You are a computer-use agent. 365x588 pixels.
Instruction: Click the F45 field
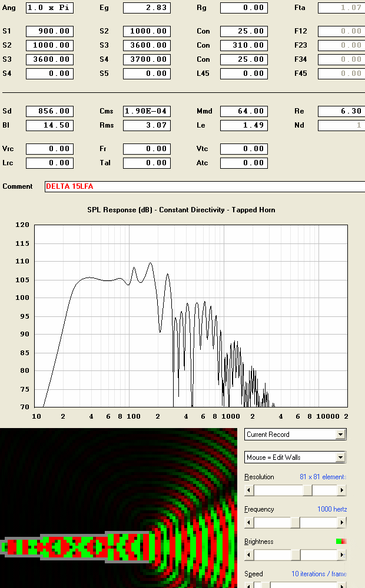(341, 73)
